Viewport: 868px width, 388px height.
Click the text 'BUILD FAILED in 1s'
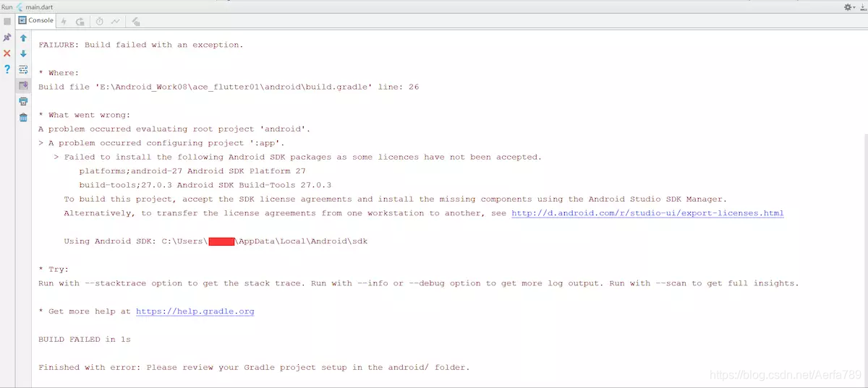pos(85,339)
